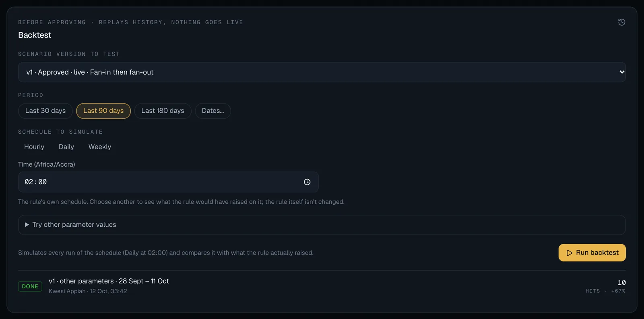Switch schedule to Weekly
Viewport: 644px width, 319px height.
click(100, 147)
